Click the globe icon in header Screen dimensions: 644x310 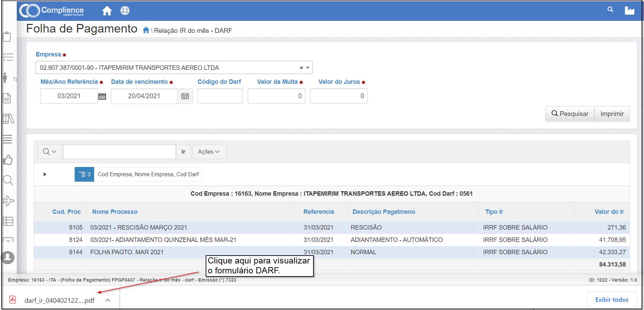tap(125, 11)
